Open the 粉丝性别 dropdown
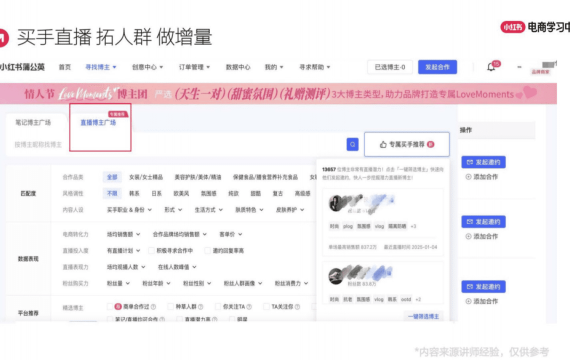This screenshot has height=360, width=570. click(197, 283)
